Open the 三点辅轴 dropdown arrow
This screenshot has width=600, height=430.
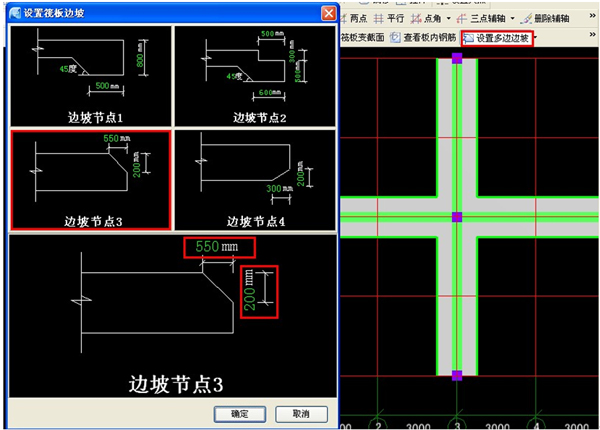(x=512, y=18)
